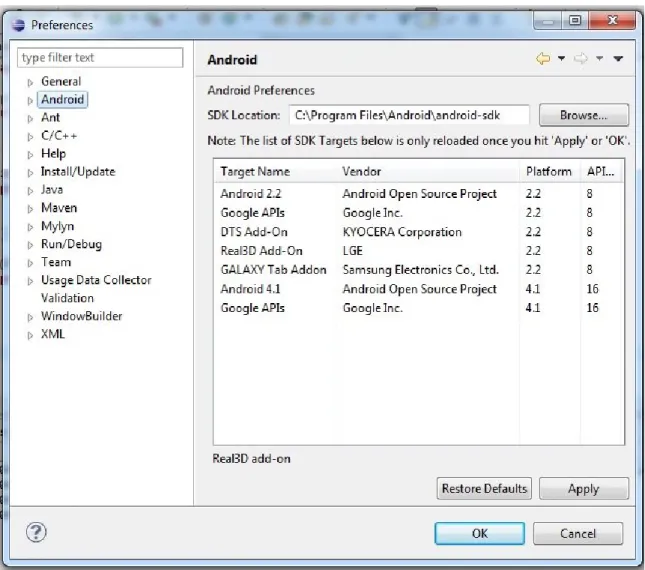Select General preferences category
The image size is (645, 570).
coord(61,81)
